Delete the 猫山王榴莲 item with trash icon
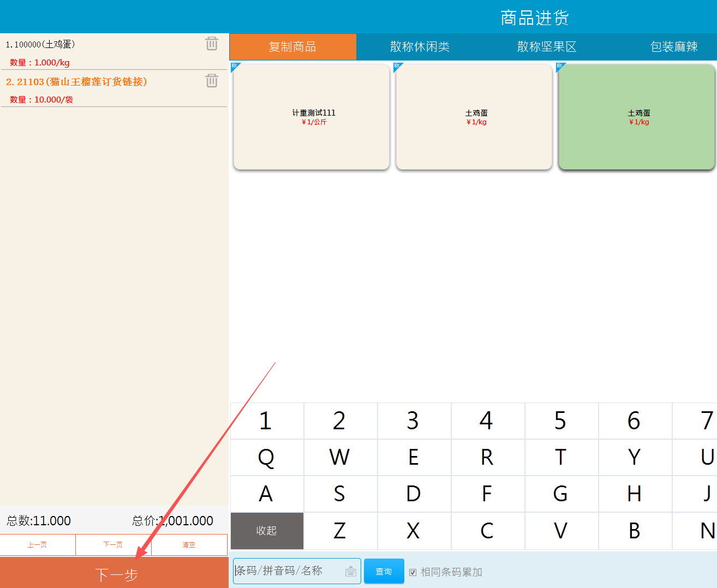This screenshot has height=588, width=717. click(212, 81)
